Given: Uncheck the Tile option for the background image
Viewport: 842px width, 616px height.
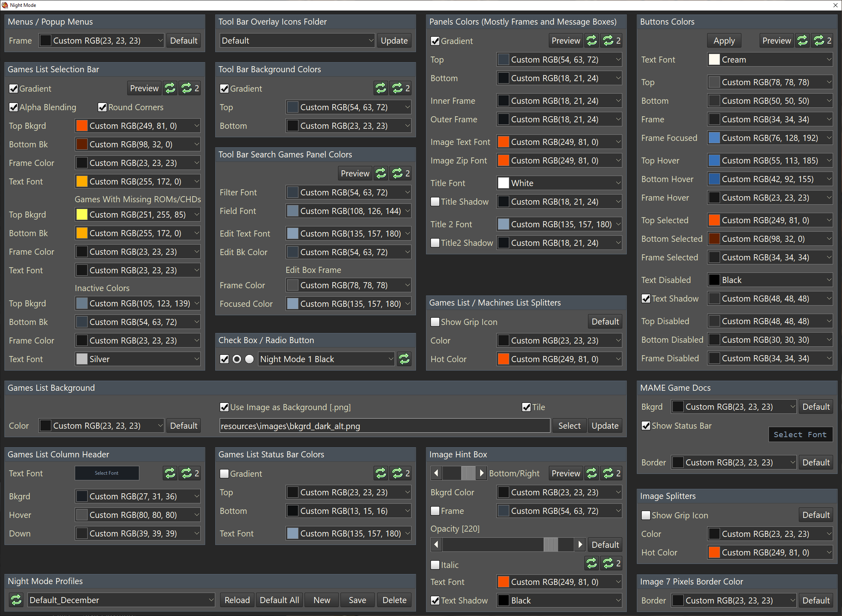Looking at the screenshot, I should point(526,407).
